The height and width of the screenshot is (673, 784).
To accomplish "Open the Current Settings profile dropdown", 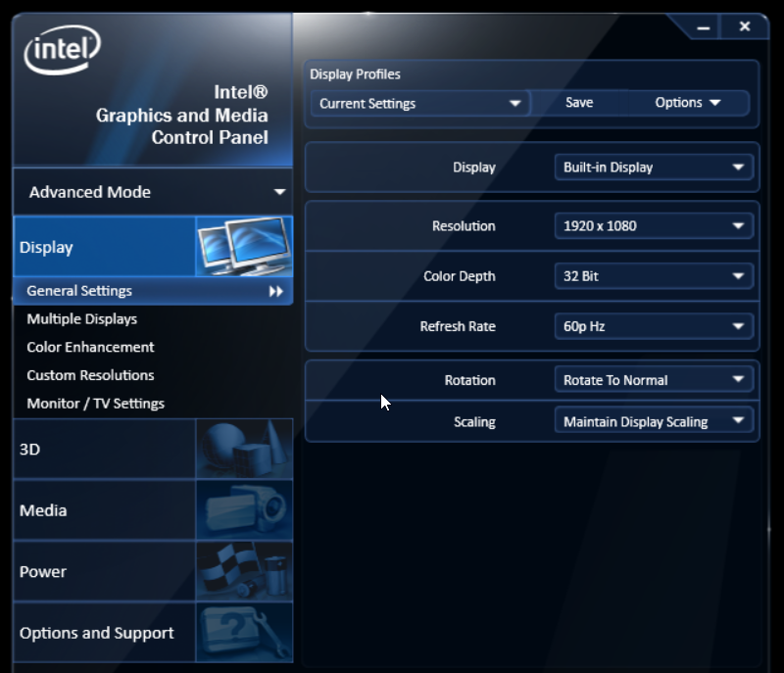I will point(419,104).
